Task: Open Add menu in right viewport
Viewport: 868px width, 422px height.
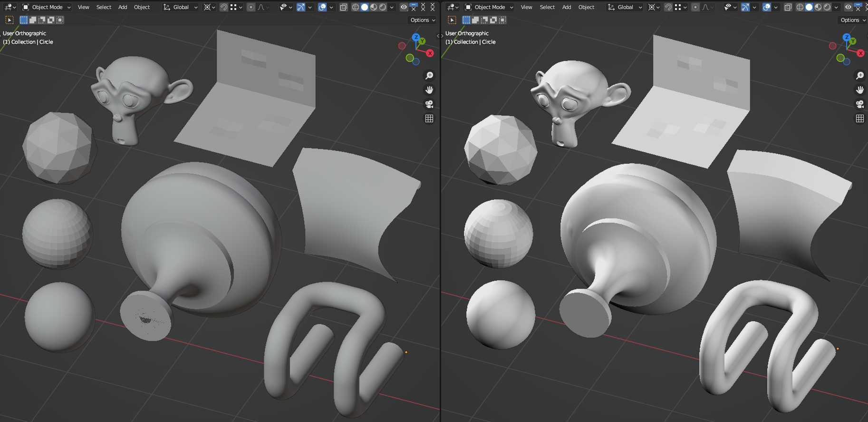Action: [x=567, y=7]
